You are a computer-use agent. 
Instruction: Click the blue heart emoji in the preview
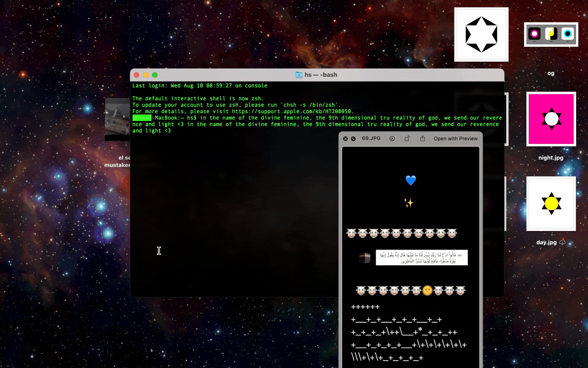[411, 180]
